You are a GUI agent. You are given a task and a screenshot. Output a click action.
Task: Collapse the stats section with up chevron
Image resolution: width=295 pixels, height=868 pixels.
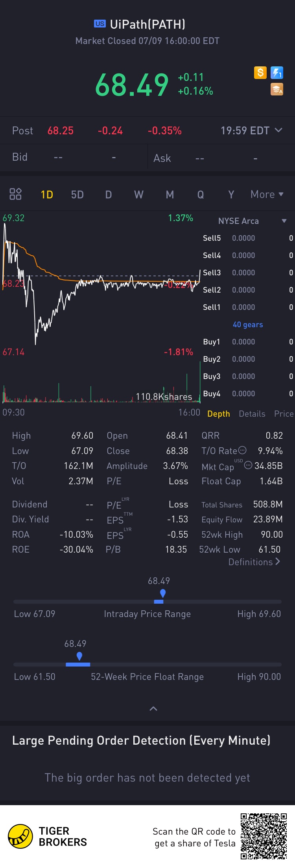coord(153,709)
